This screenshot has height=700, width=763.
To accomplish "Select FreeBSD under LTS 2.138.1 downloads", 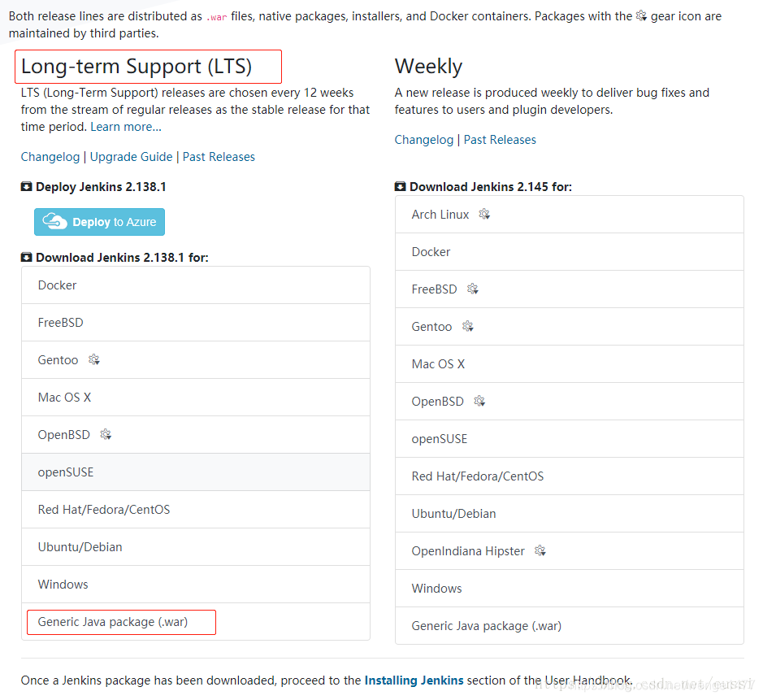I will (196, 323).
